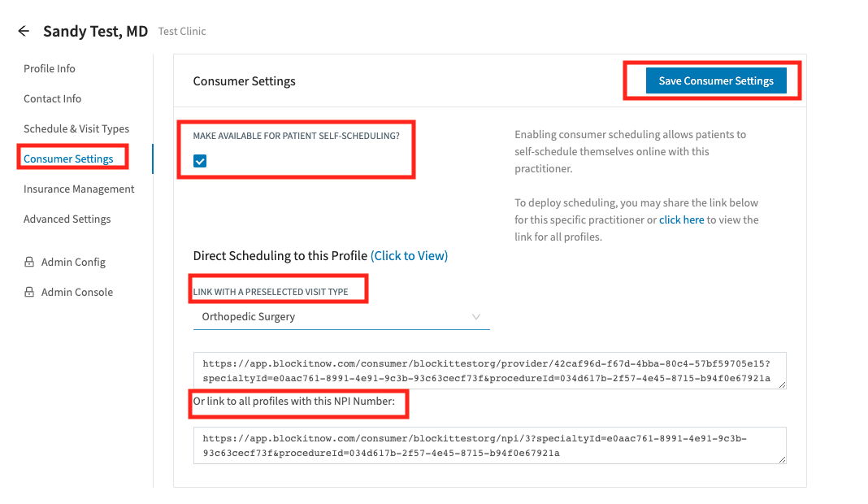Image resolution: width=868 pixels, height=504 pixels.
Task: Uncheck the patient self-scheduling checkbox
Action: 200,161
